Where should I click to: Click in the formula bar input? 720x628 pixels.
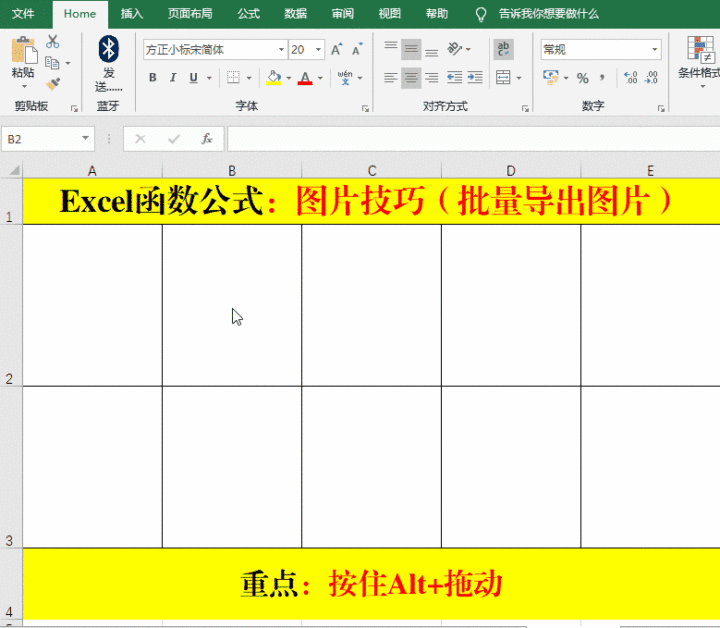coord(473,139)
